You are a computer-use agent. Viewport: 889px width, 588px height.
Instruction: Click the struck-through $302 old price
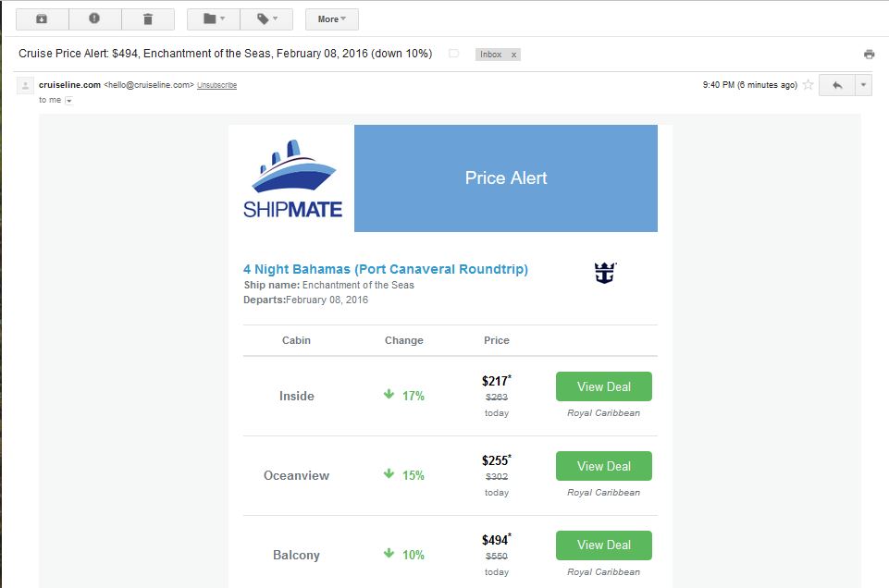[497, 476]
